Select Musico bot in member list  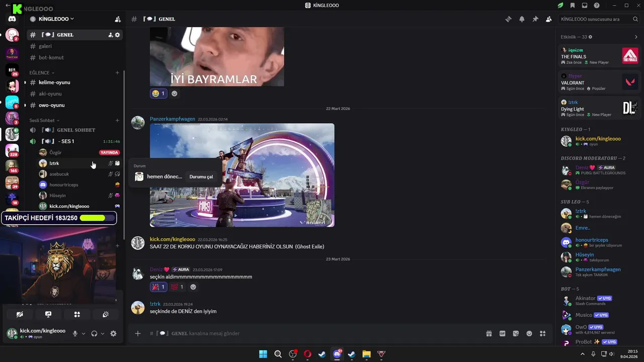tap(600, 315)
